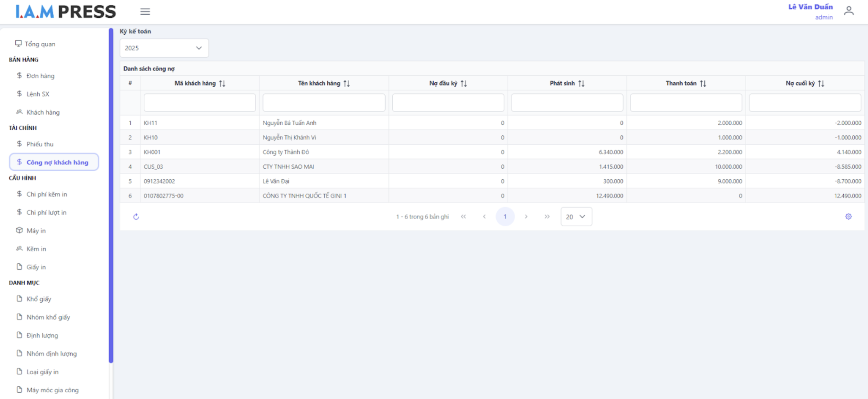The width and height of the screenshot is (868, 399).
Task: Sort by Phát sinh column
Action: tap(581, 83)
